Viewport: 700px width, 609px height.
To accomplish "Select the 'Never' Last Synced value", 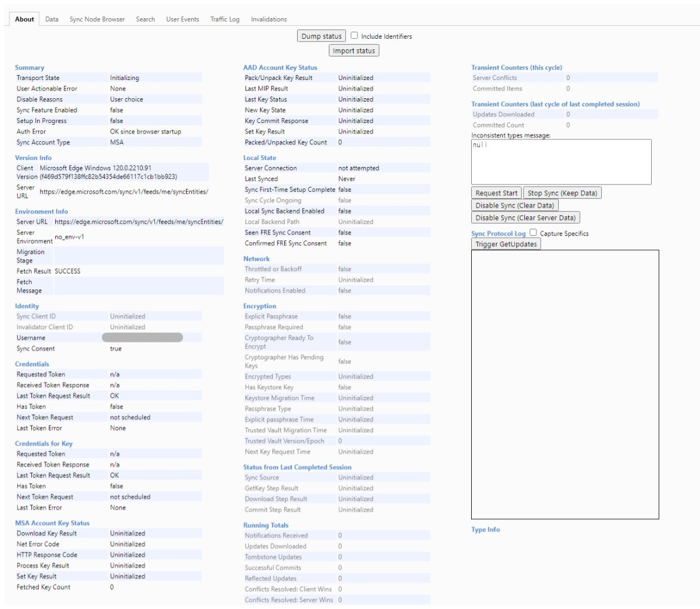I will (346, 179).
